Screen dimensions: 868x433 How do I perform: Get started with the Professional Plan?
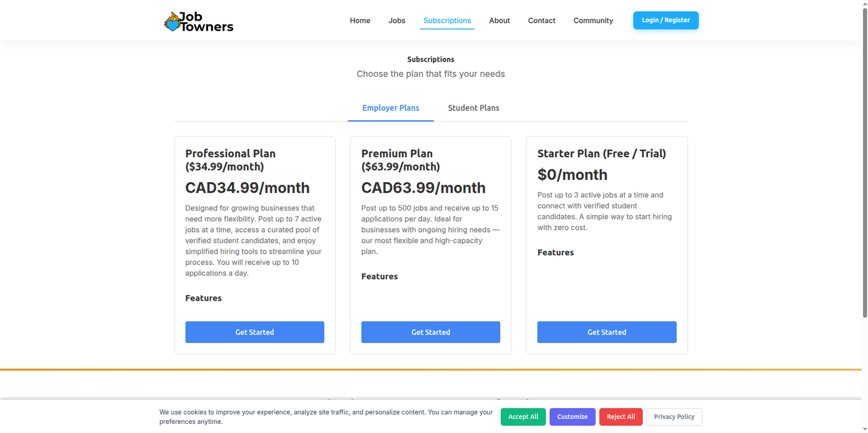[x=254, y=332]
